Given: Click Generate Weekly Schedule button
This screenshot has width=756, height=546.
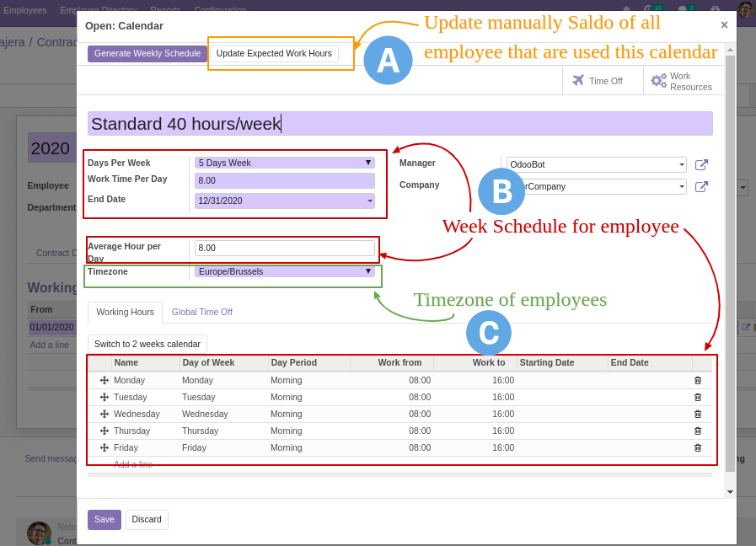Looking at the screenshot, I should (147, 54).
